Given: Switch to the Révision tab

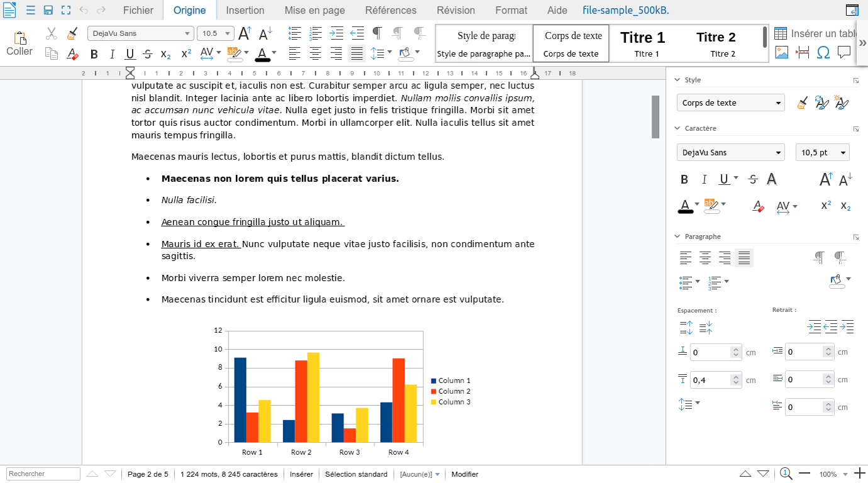Looking at the screenshot, I should pyautogui.click(x=456, y=10).
